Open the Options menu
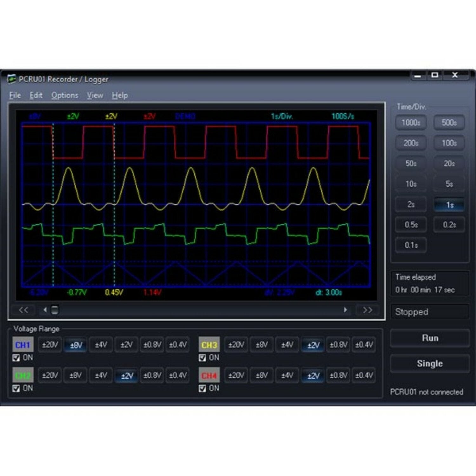Viewport: 476px width, 476px height. tap(65, 96)
